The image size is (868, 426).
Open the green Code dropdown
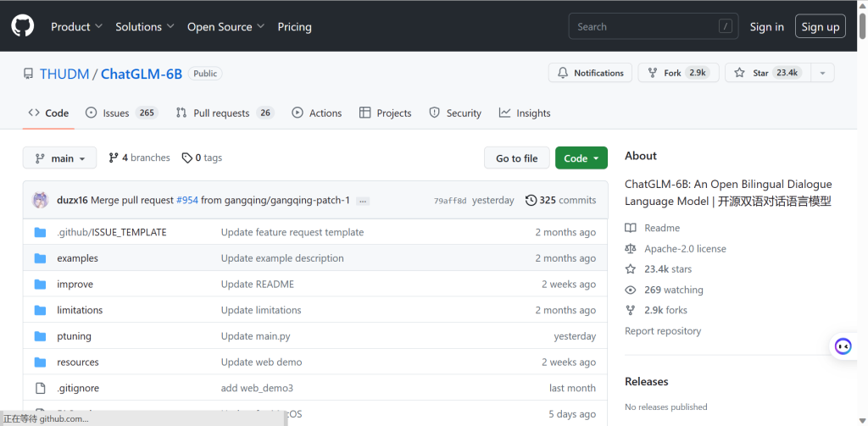[x=581, y=158]
